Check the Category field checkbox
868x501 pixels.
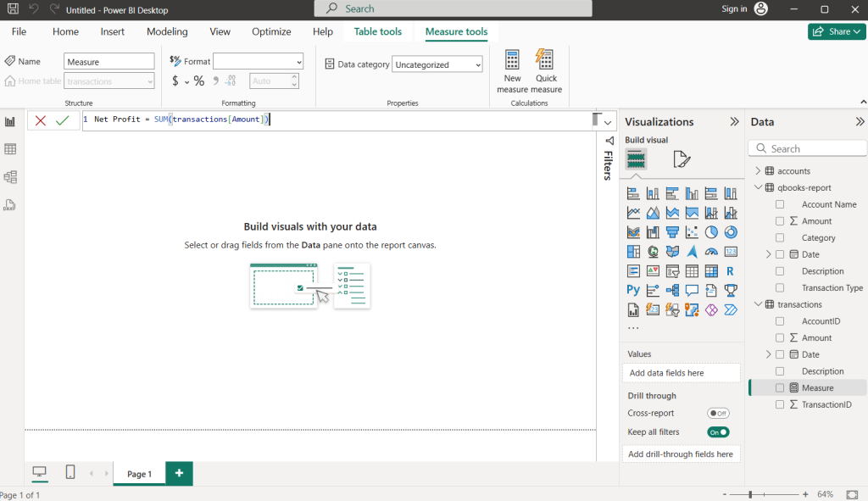(x=780, y=237)
